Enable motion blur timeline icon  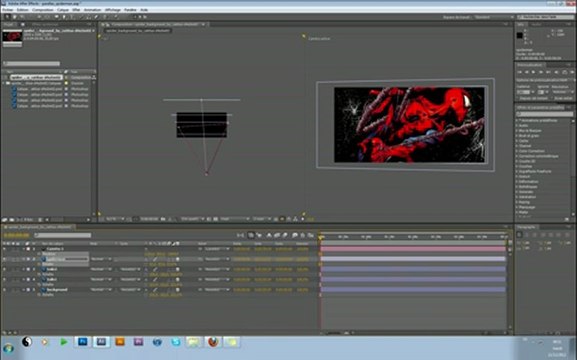[x=284, y=235]
